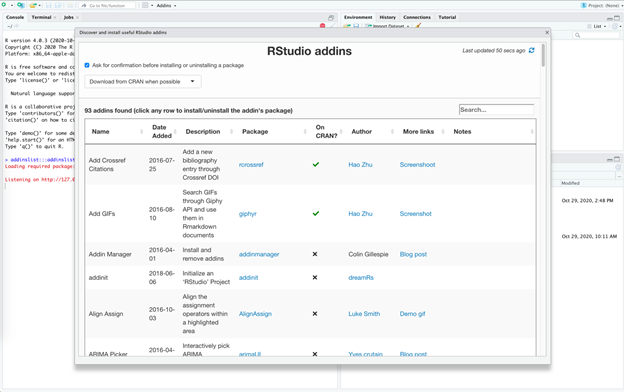Click the Colin Gillespie author cell
This screenshot has width=624, height=392.
pyautogui.click(x=368, y=254)
